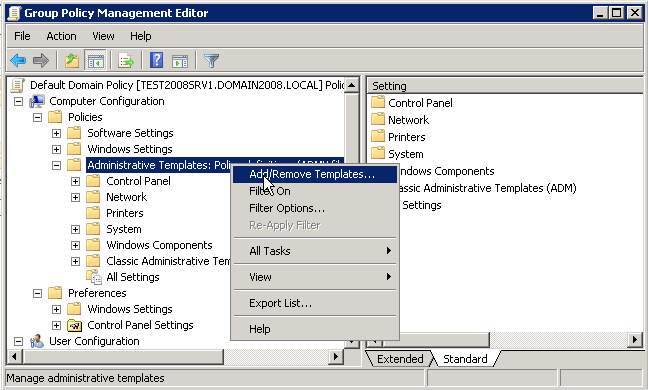648x390 pixels.
Task: Click the tree pane horizontal scrollbar thumb
Action: 122,357
